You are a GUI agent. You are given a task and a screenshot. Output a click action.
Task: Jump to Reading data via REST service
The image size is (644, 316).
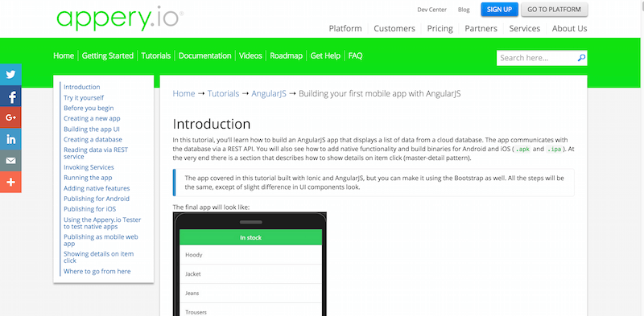96,153
